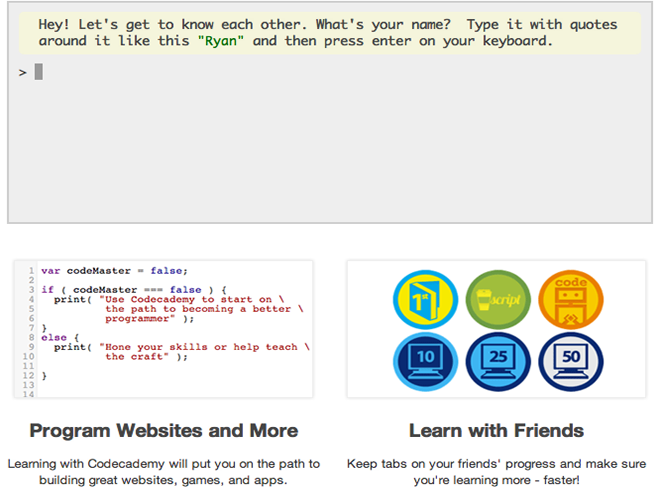Image resolution: width=660 pixels, height=495 pixels.
Task: Open the "Learn with Friends" heading
Action: pos(496,431)
